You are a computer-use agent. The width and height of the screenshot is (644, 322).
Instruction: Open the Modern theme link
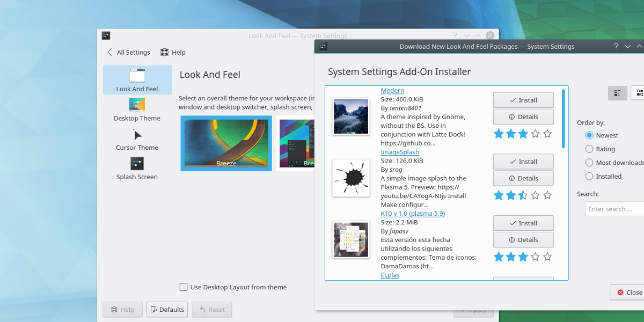(392, 91)
